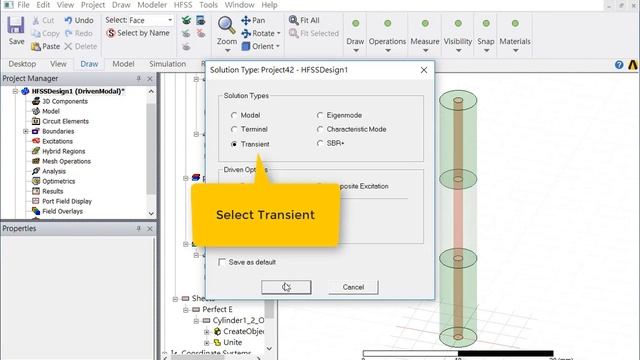Viewport: 640px width, 360px height.
Task: Switch to the Desktop ribbon tab
Action: coord(22,64)
